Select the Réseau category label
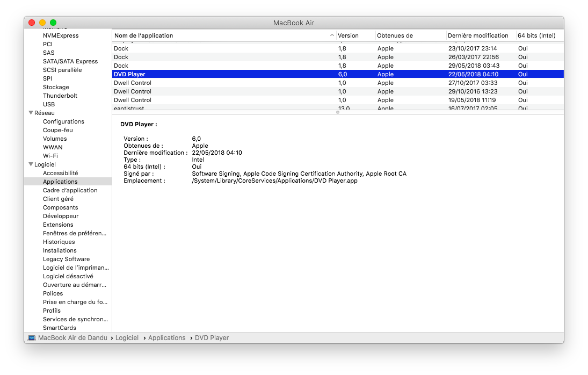The image size is (588, 375). [x=44, y=113]
